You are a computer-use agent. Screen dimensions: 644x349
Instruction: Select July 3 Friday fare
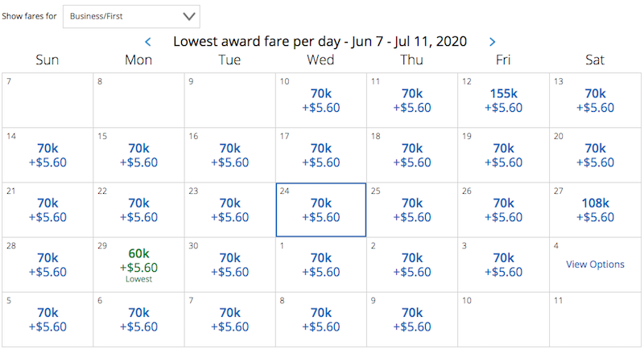click(504, 265)
